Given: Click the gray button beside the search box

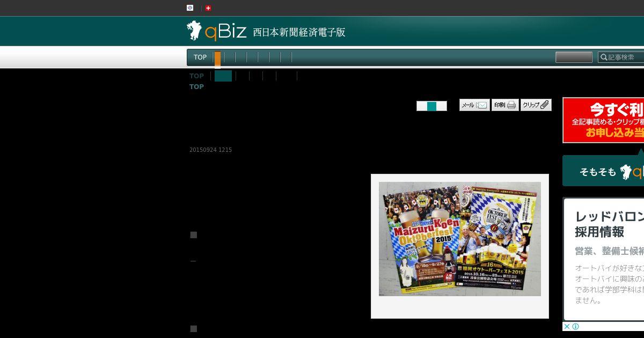Looking at the screenshot, I should 574,57.
